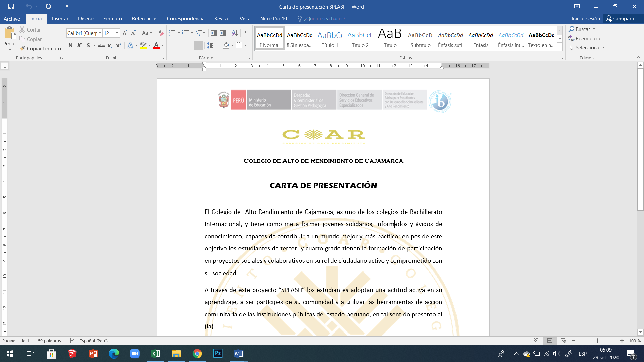
Task: Click the Format Painter brush icon
Action: 22,48
